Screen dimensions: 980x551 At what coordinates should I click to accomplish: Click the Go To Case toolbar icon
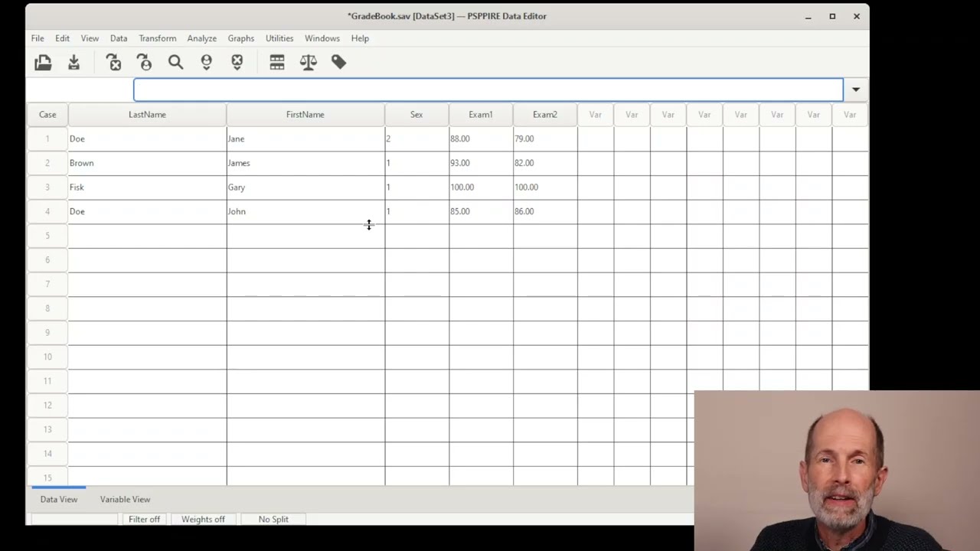pyautogui.click(x=145, y=63)
